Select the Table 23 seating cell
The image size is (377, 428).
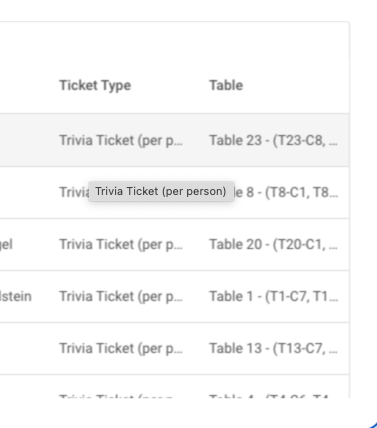click(x=273, y=140)
